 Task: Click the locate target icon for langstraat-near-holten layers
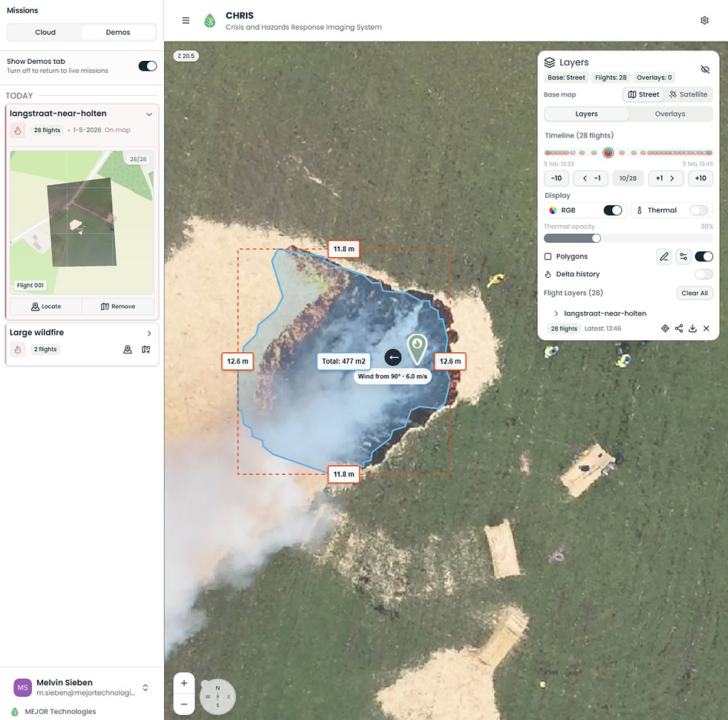(x=665, y=328)
